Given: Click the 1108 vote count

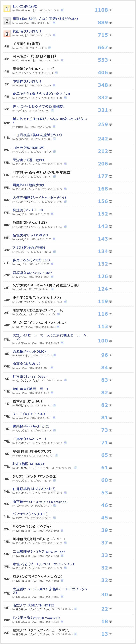Looking at the screenshot, I should pyautogui.click(x=101, y=10).
